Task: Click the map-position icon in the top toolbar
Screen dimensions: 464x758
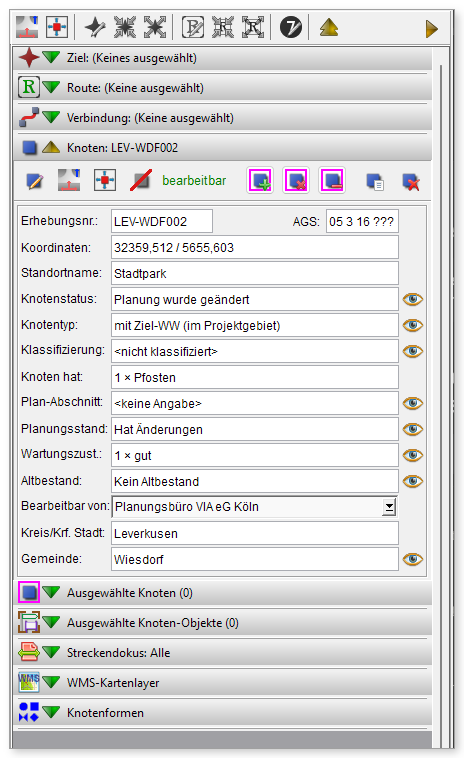Action: coord(27,27)
